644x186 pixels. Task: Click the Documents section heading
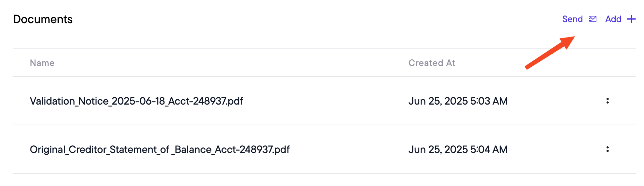43,19
